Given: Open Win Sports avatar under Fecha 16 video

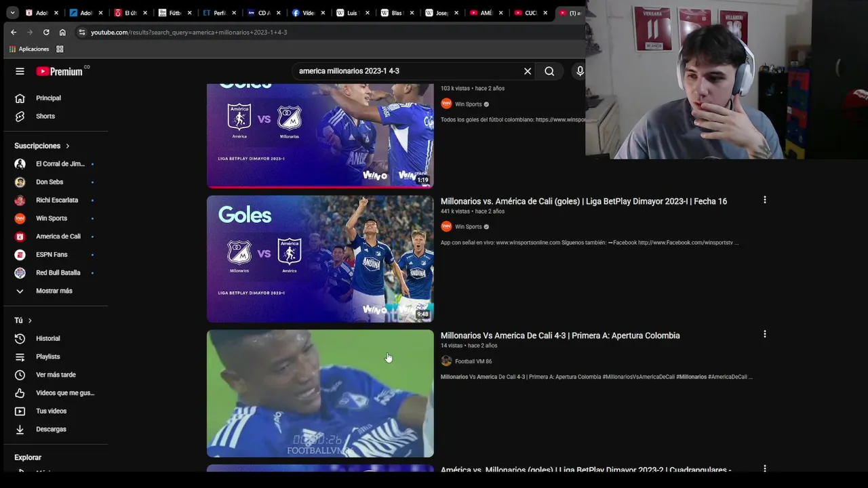Looking at the screenshot, I should pyautogui.click(x=446, y=226).
